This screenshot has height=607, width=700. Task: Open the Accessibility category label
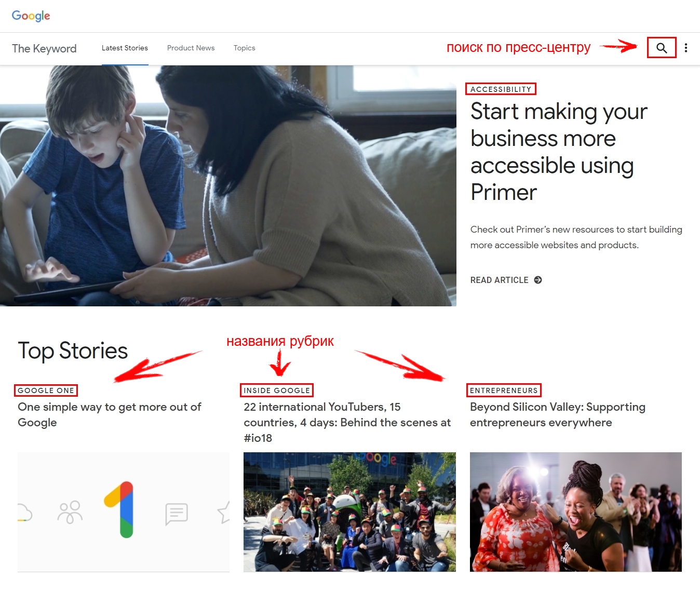coord(501,89)
